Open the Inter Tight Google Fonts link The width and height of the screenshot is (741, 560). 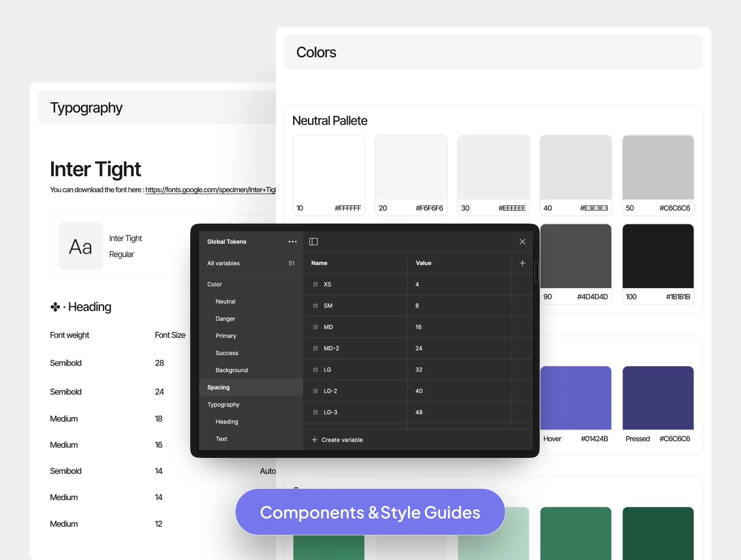point(210,190)
